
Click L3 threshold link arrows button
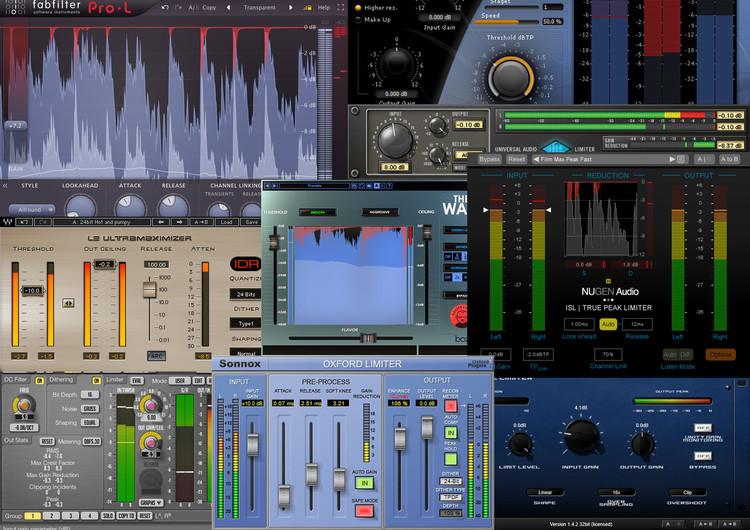point(68,303)
